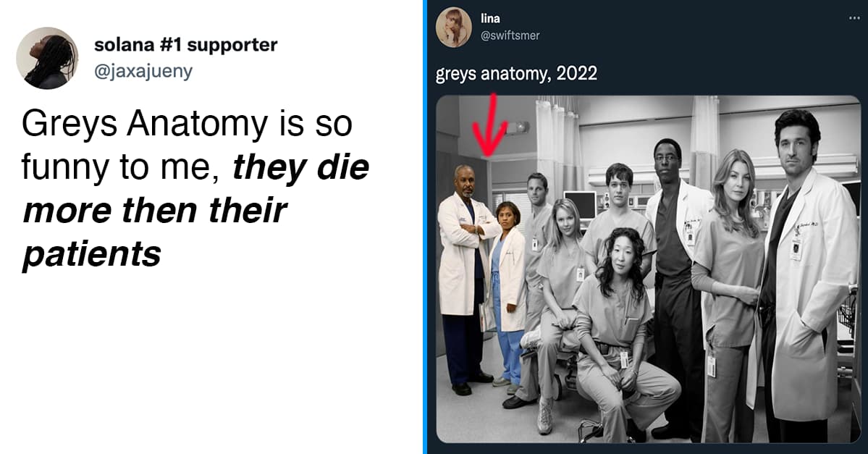Screen dimensions: 868x454
Task: Open the "solana #1 supporter" display name
Action: click(x=185, y=45)
